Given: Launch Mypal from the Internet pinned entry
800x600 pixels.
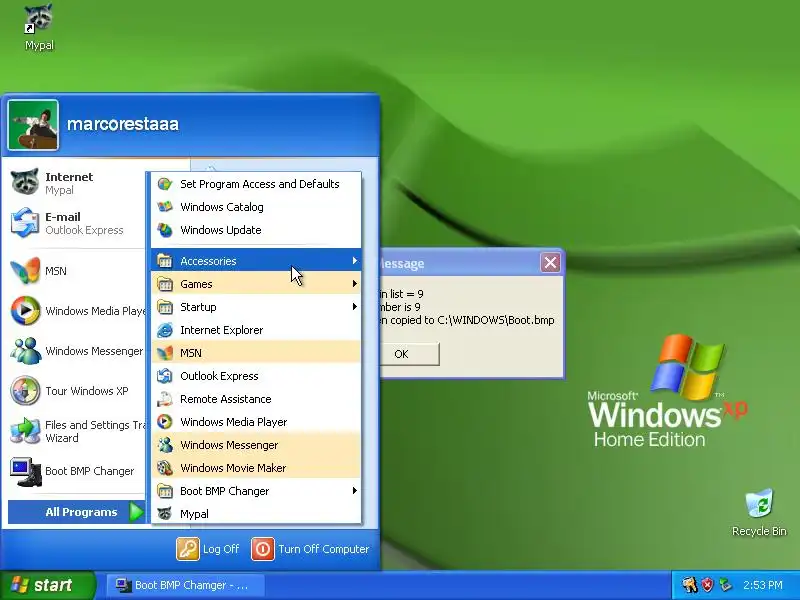Looking at the screenshot, I should (74, 183).
